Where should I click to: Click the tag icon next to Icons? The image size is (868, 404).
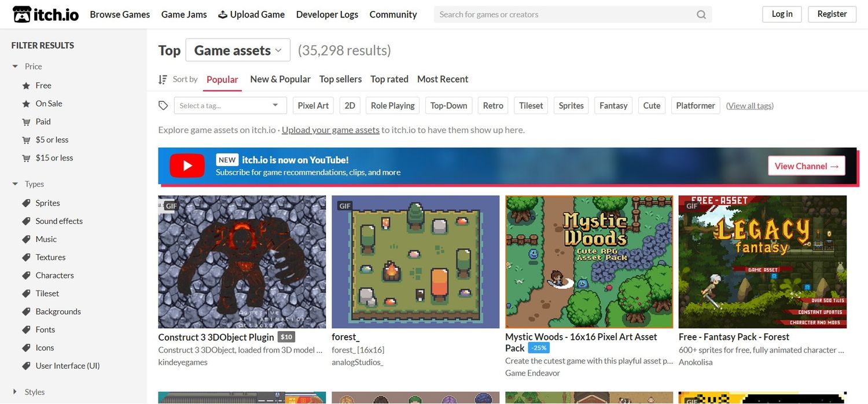pos(26,348)
